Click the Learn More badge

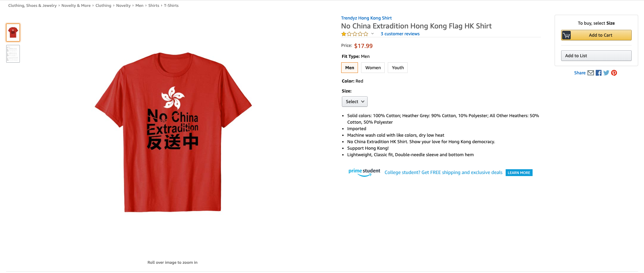click(519, 173)
